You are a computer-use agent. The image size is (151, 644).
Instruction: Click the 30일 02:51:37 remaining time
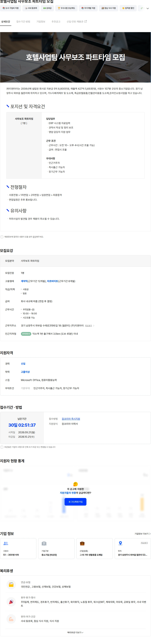pyautogui.click(x=22, y=425)
